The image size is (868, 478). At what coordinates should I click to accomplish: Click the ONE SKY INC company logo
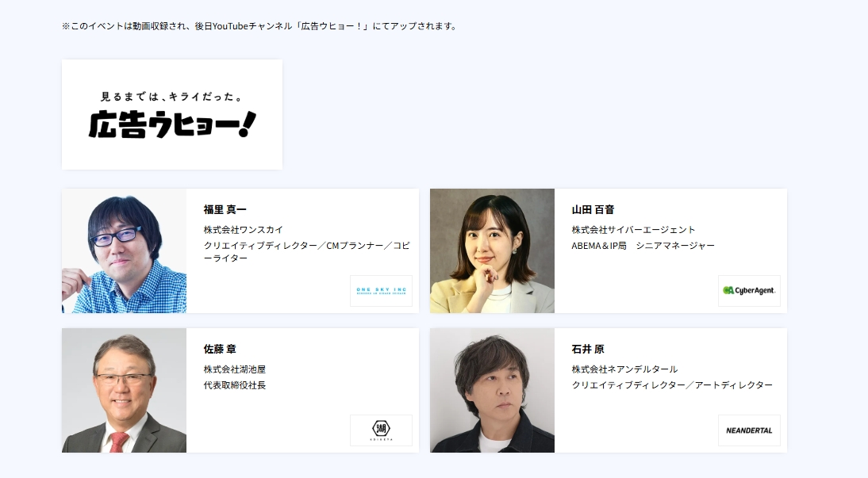[381, 290]
